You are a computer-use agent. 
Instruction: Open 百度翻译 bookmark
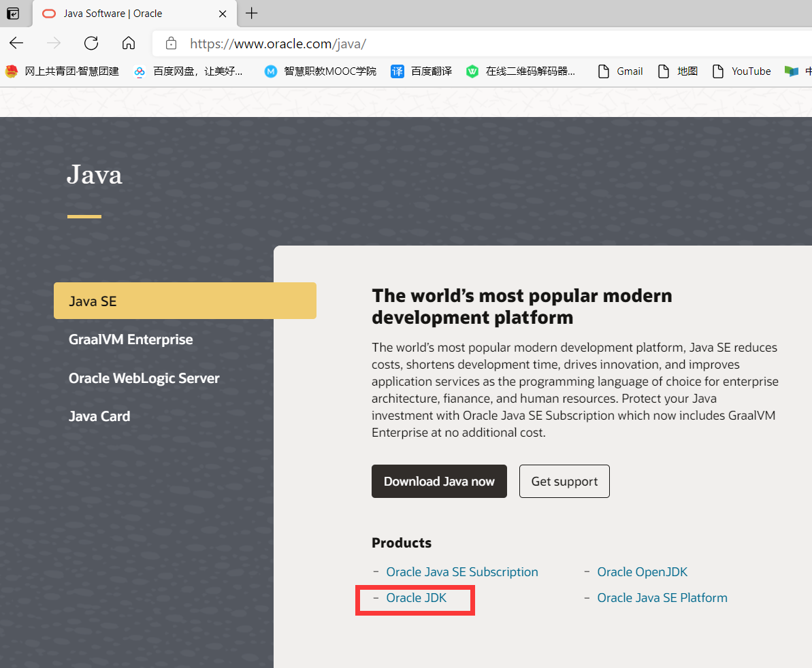pyautogui.click(x=421, y=71)
